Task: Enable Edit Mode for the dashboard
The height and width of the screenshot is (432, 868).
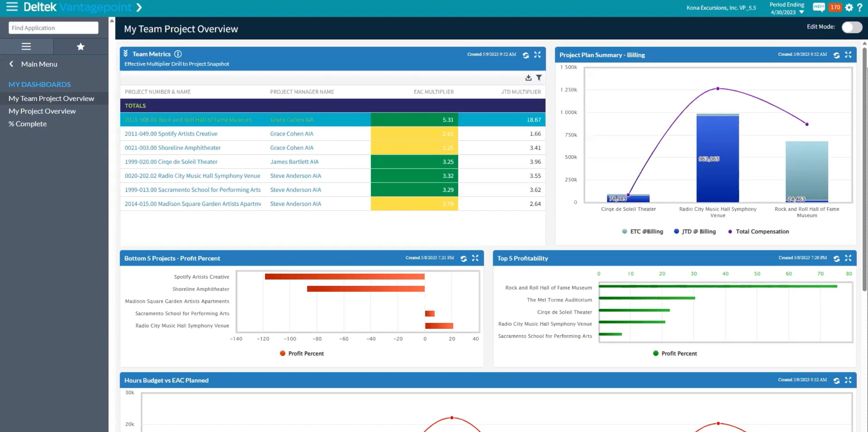Action: 852,28
